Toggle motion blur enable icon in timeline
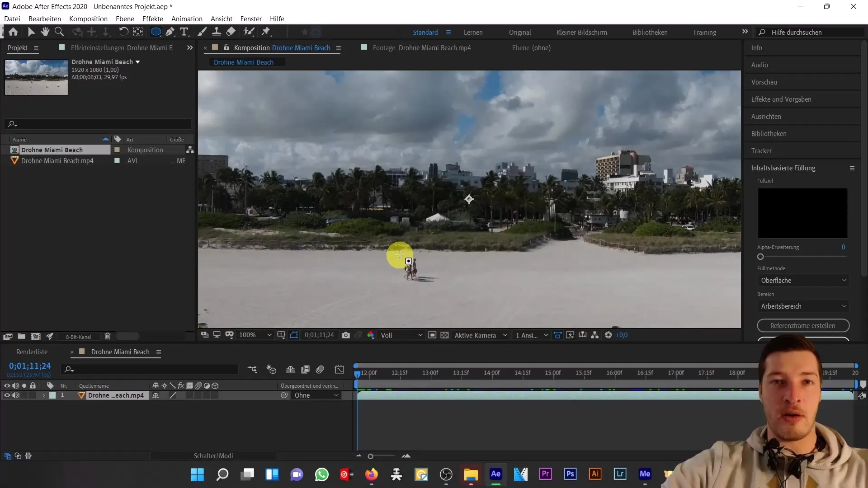Image resolution: width=868 pixels, height=488 pixels. pyautogui.click(x=320, y=370)
